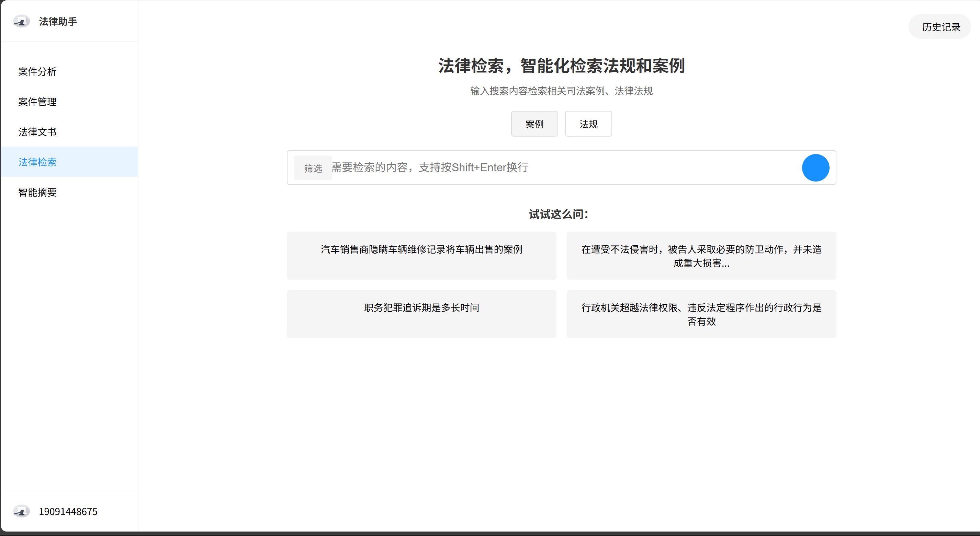Go to 案件管理 in the sidebar
This screenshot has width=980, height=536.
coord(37,102)
